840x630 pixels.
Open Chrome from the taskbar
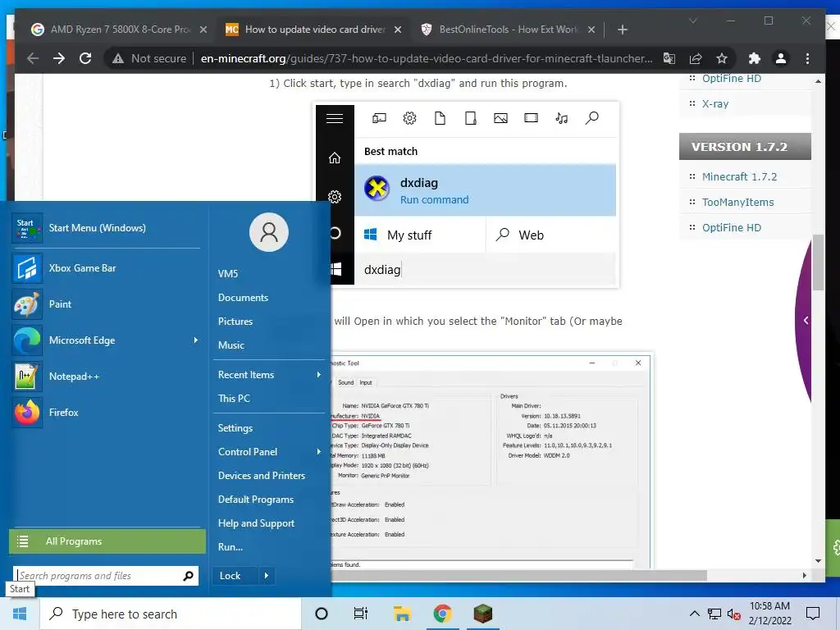pyautogui.click(x=442, y=614)
